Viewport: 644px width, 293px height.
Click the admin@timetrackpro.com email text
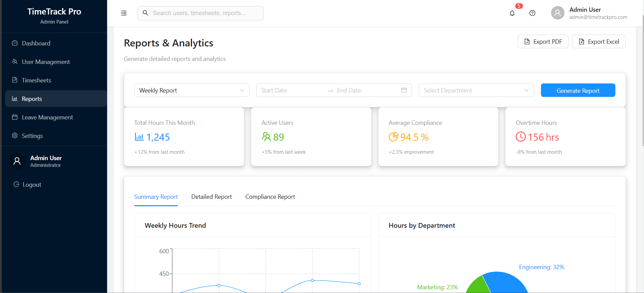(x=598, y=17)
